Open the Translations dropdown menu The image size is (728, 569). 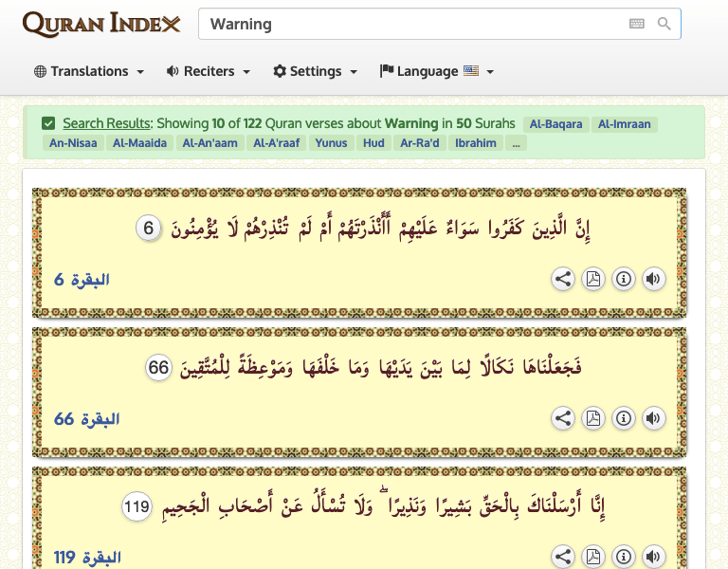tap(89, 71)
